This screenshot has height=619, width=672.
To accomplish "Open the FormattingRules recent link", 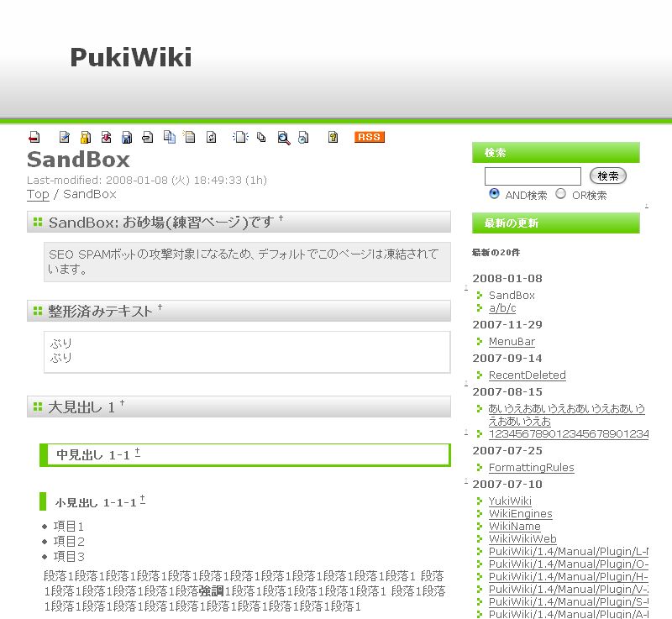I will (531, 468).
